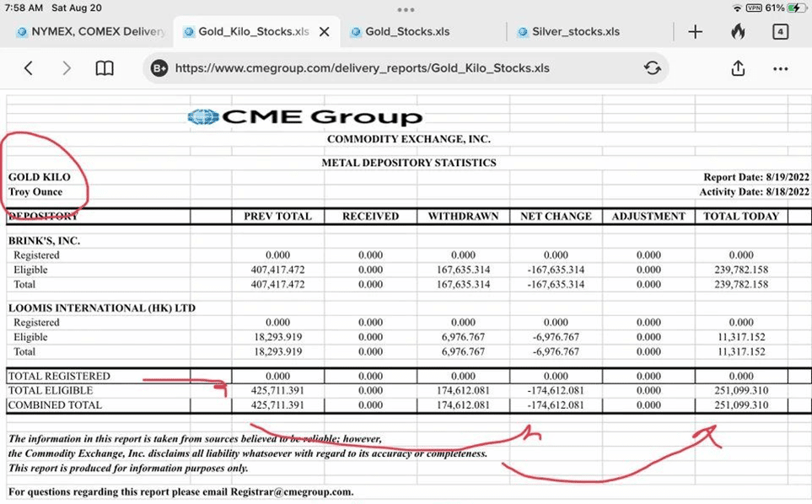812x504 pixels.
Task: Switch to the Gold_Stocks.xls tab
Action: [407, 31]
